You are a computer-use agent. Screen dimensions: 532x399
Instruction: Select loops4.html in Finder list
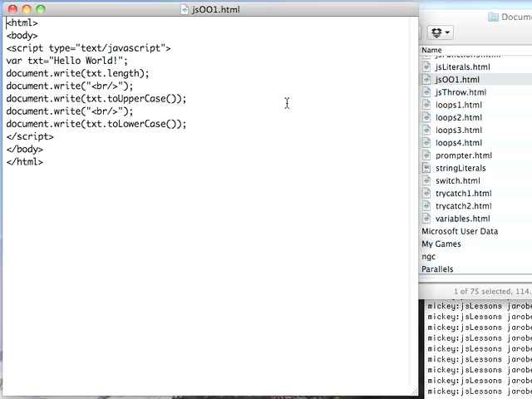coord(459,143)
